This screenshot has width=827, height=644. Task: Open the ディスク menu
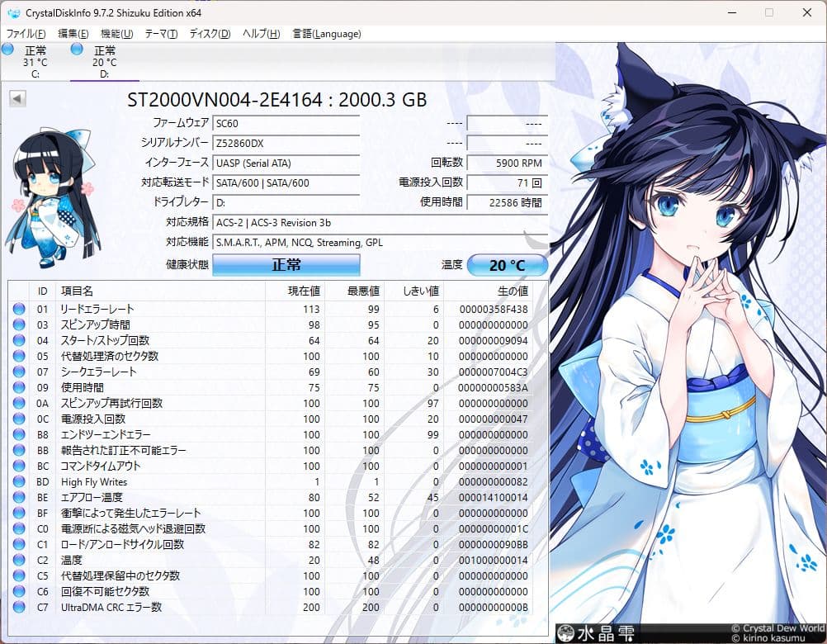point(210,34)
